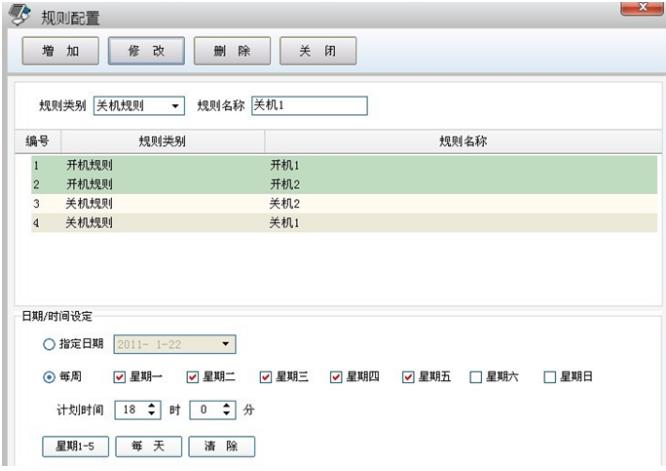Select the 指定日期 radio button
666x471 pixels.
48,345
